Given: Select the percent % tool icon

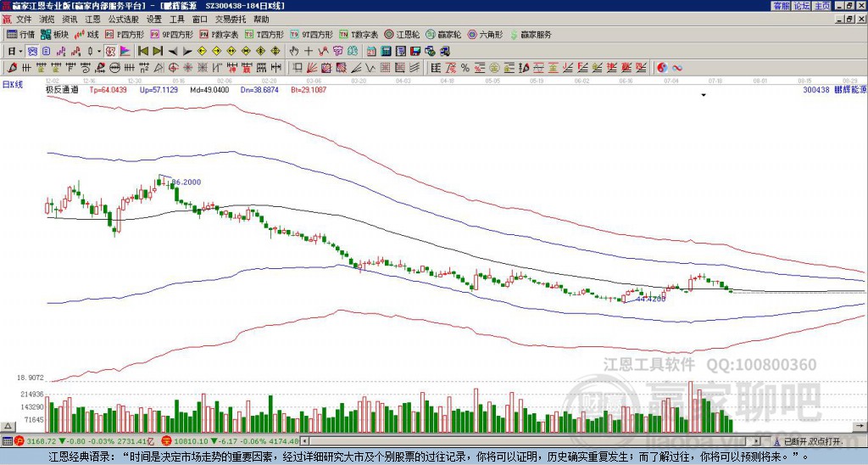Looking at the screenshot, I should click(465, 68).
